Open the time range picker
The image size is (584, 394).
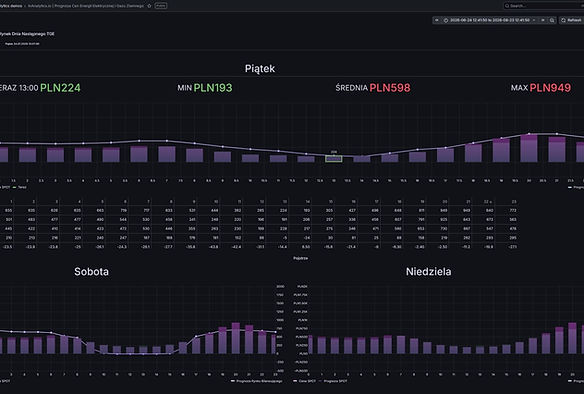(x=490, y=20)
